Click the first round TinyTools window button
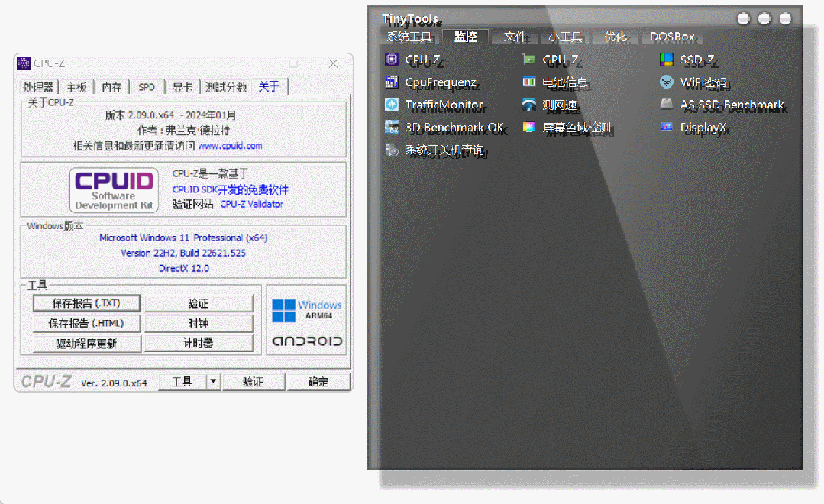 [744, 19]
